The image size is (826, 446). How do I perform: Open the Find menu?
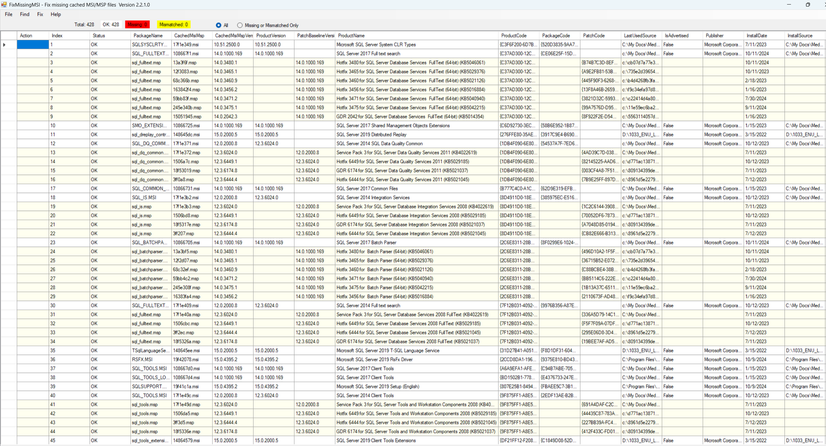tap(25, 14)
